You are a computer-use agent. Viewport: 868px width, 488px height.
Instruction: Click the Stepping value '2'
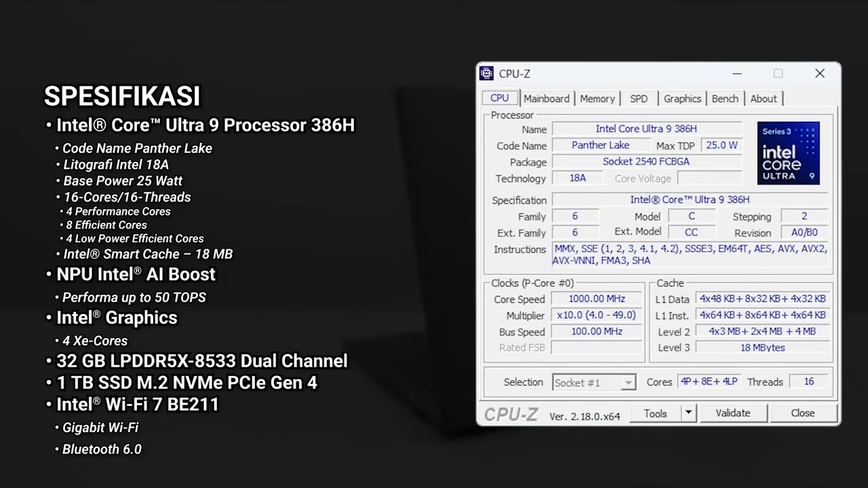click(x=804, y=216)
